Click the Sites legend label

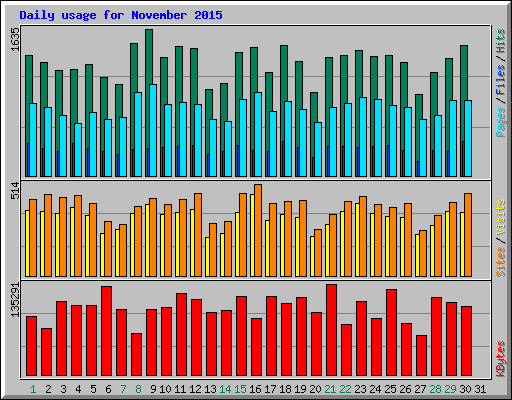click(500, 262)
